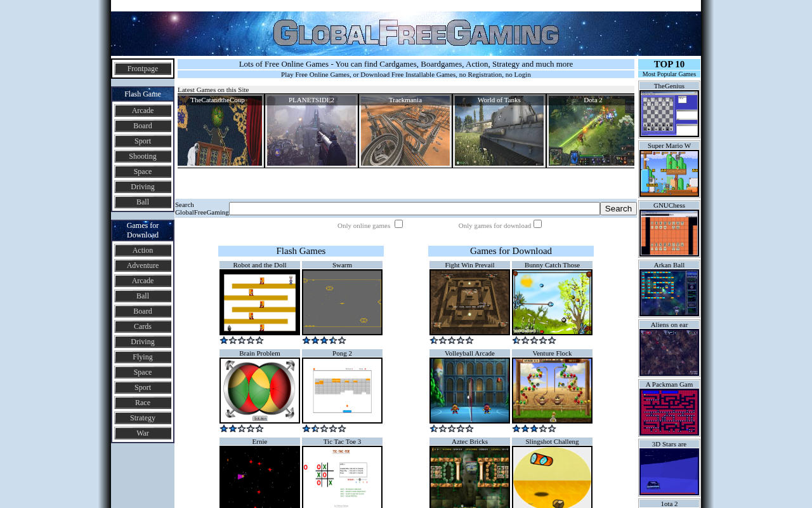The height and width of the screenshot is (508, 812).
Task: Rate Fight Win Prevail using stars
Action: tap(452, 340)
